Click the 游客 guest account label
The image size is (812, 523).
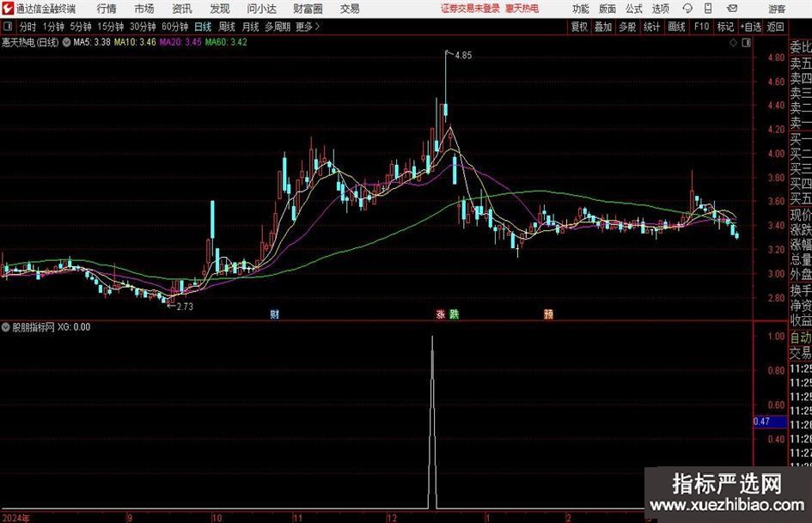click(777, 9)
